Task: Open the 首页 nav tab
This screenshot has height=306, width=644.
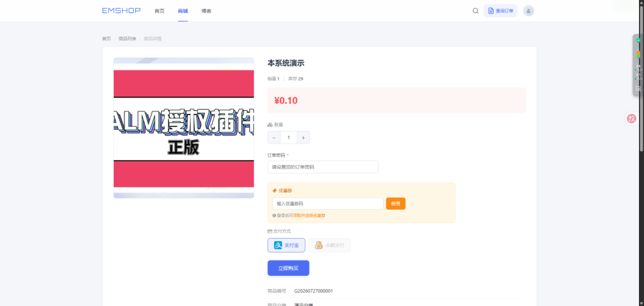Action: pos(159,11)
